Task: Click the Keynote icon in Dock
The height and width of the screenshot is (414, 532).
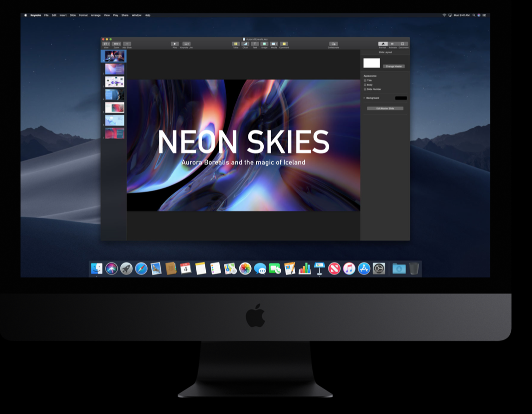Action: pos(319,269)
